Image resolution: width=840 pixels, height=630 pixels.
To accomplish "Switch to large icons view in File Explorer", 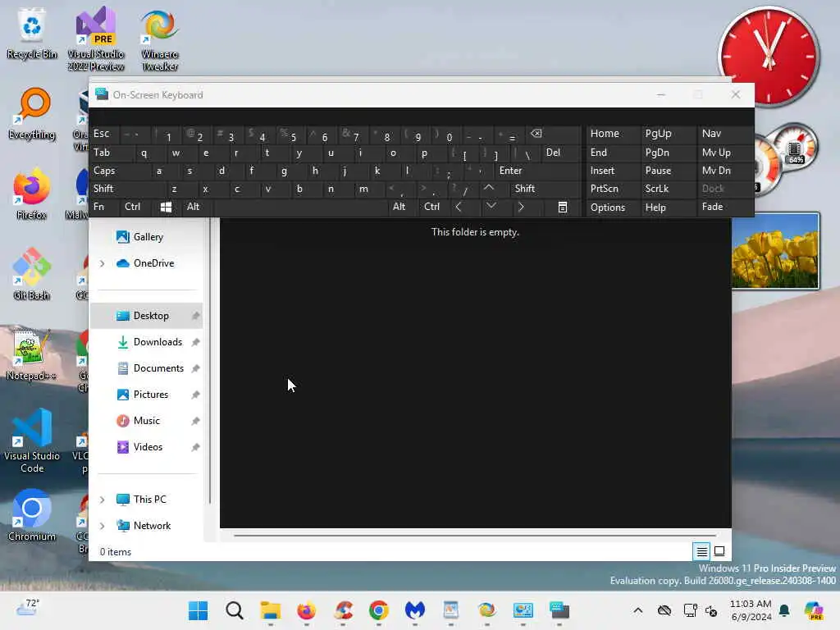I will tap(719, 551).
